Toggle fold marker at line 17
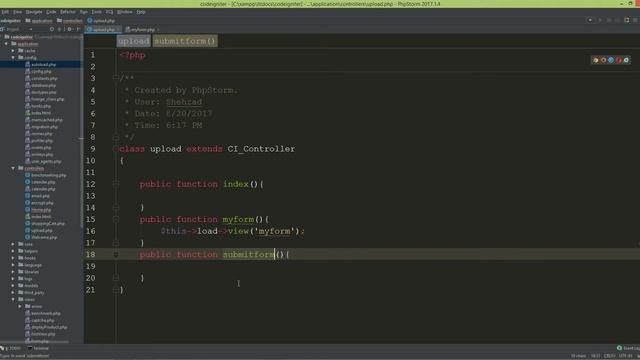The height and width of the screenshot is (360, 640). [116, 243]
